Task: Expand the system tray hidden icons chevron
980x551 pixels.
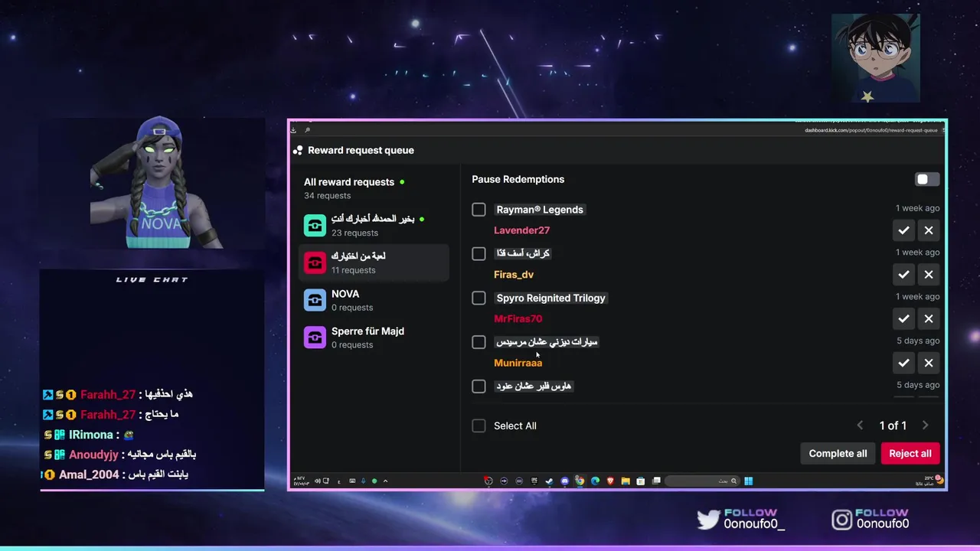Action: point(385,481)
